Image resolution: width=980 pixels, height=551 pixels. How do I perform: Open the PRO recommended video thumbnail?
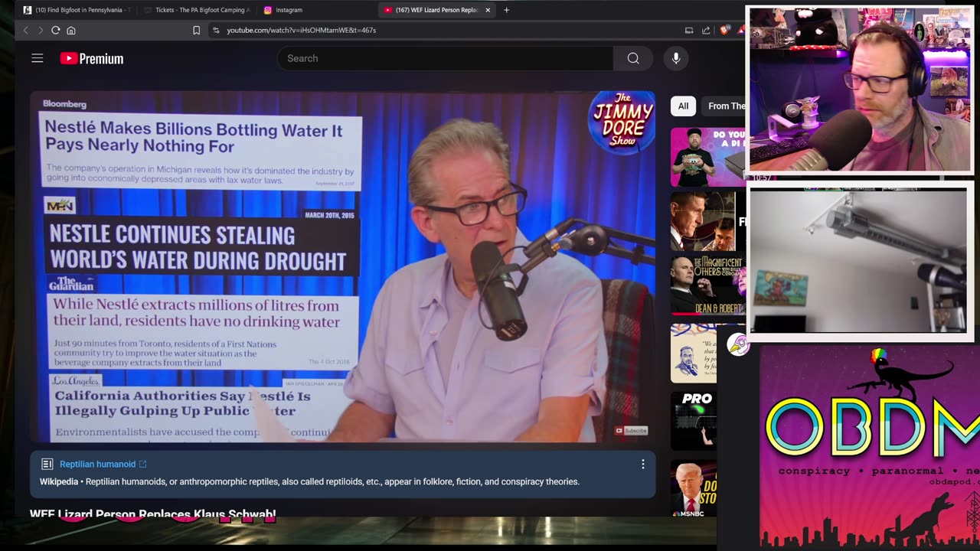click(694, 420)
